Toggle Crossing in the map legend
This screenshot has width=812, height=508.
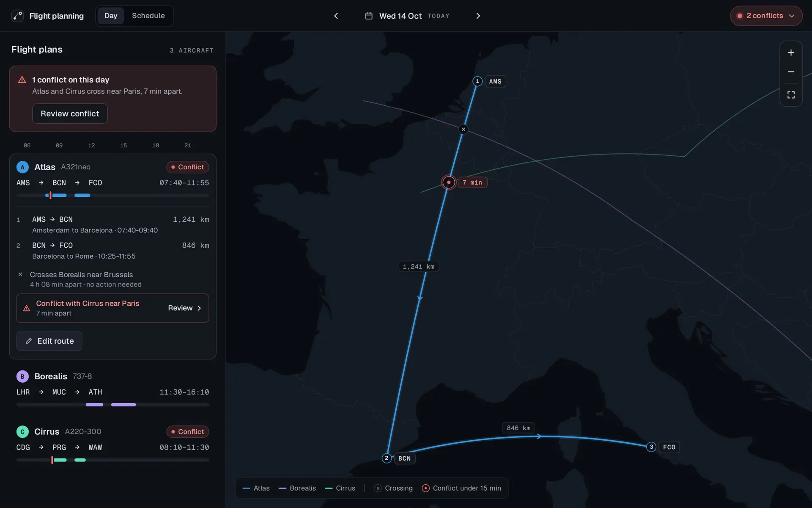[393, 488]
